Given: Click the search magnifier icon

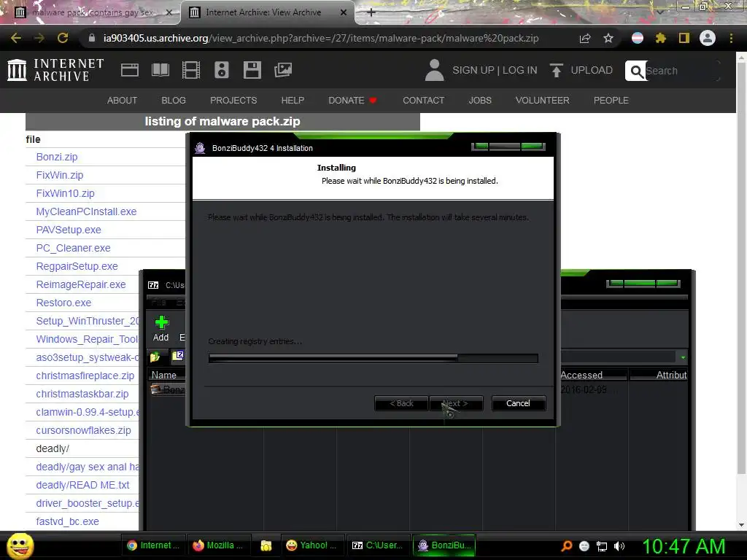Looking at the screenshot, I should 636,71.
